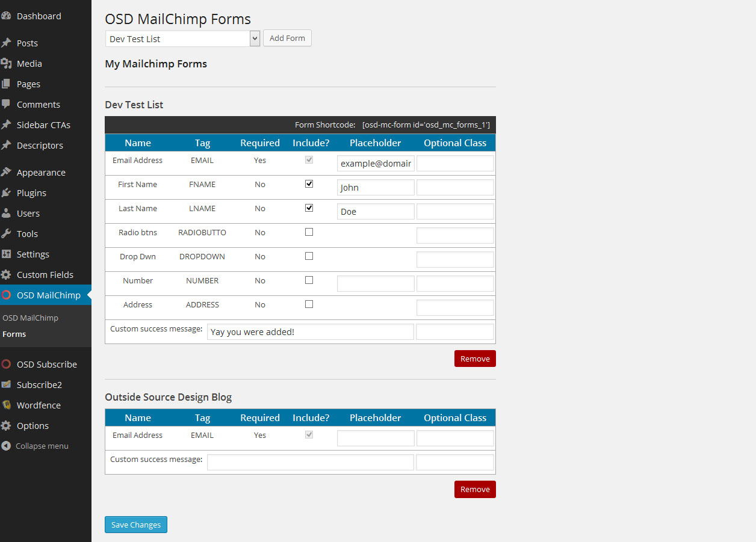This screenshot has width=756, height=542.
Task: Click the Tools wrench icon
Action: [6, 234]
